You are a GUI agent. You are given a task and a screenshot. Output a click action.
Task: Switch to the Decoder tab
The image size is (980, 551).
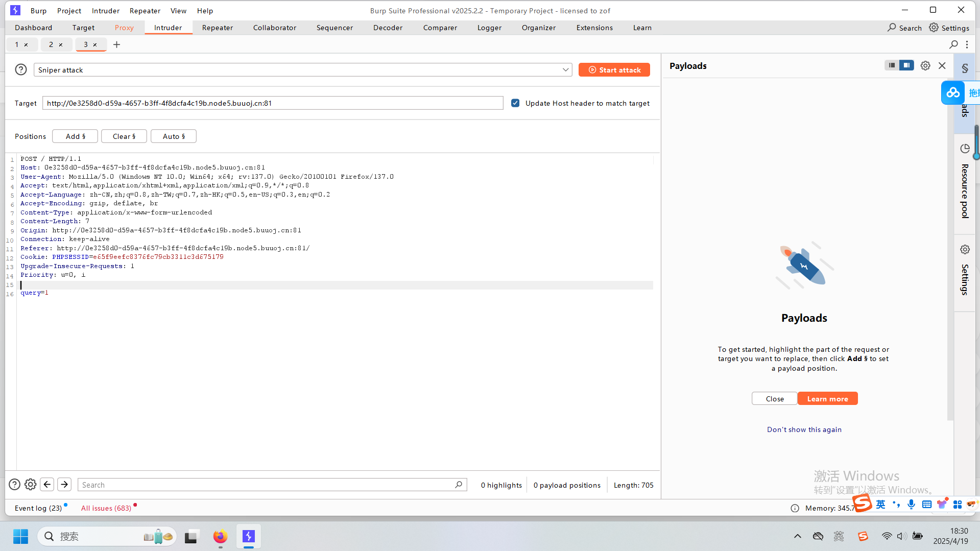point(388,28)
